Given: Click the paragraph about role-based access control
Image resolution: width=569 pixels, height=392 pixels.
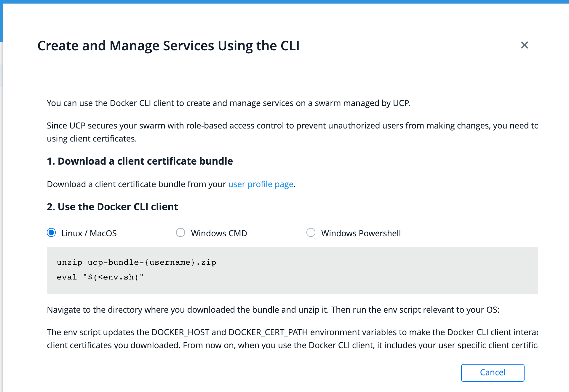Looking at the screenshot, I should click(x=292, y=126).
